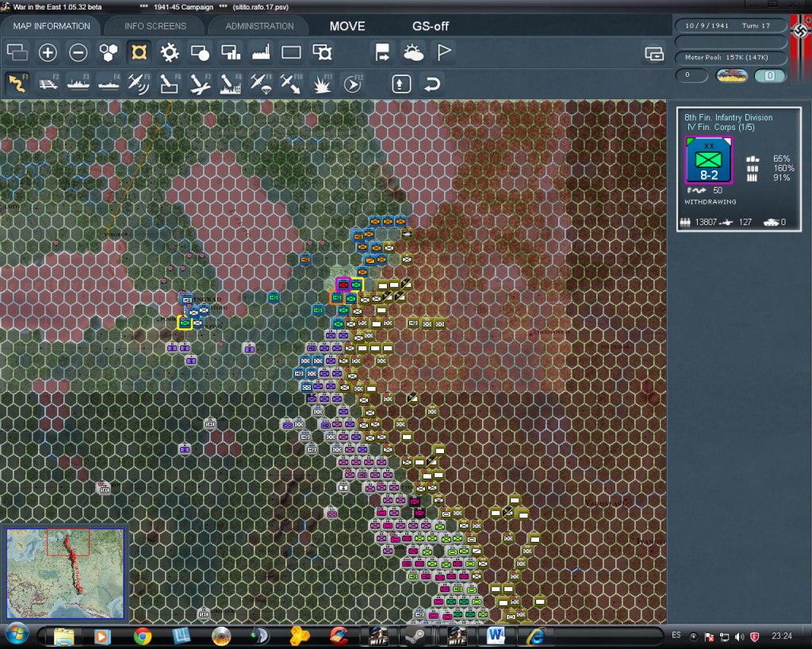
Task: Open Windows Explorer folder from the taskbar
Action: pyautogui.click(x=64, y=636)
